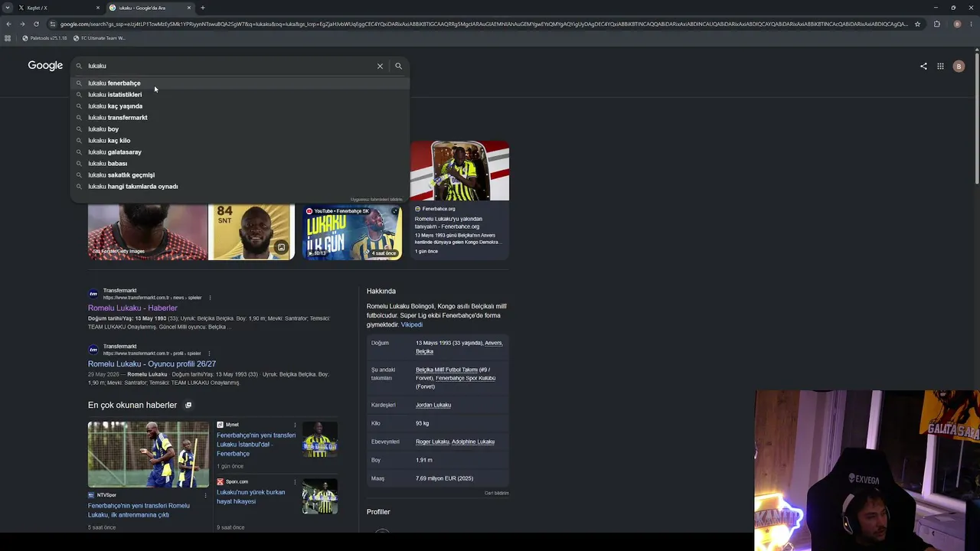Select suggestion 'lukaku transfermarkt'
Image resolution: width=980 pixels, height=551 pixels.
coord(240,118)
